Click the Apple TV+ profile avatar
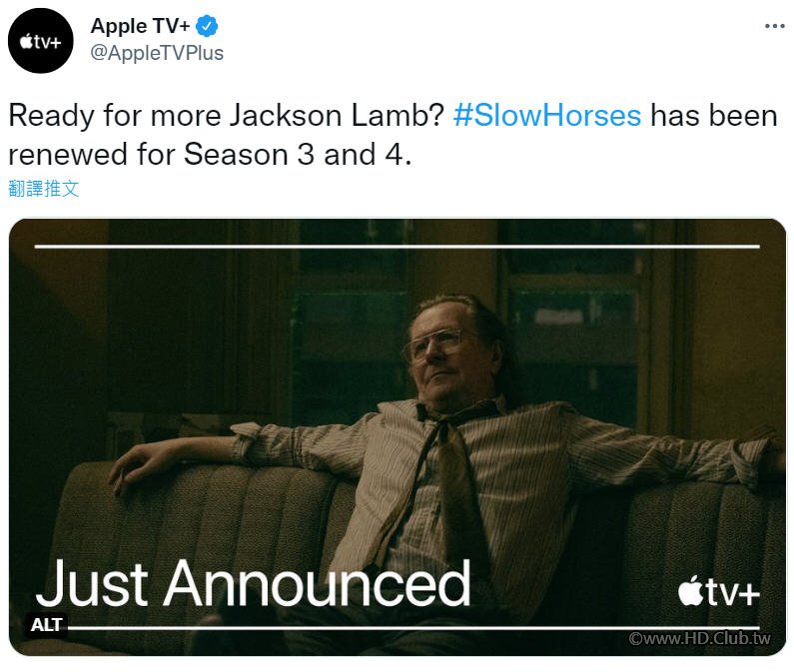The width and height of the screenshot is (794, 672). (x=41, y=41)
